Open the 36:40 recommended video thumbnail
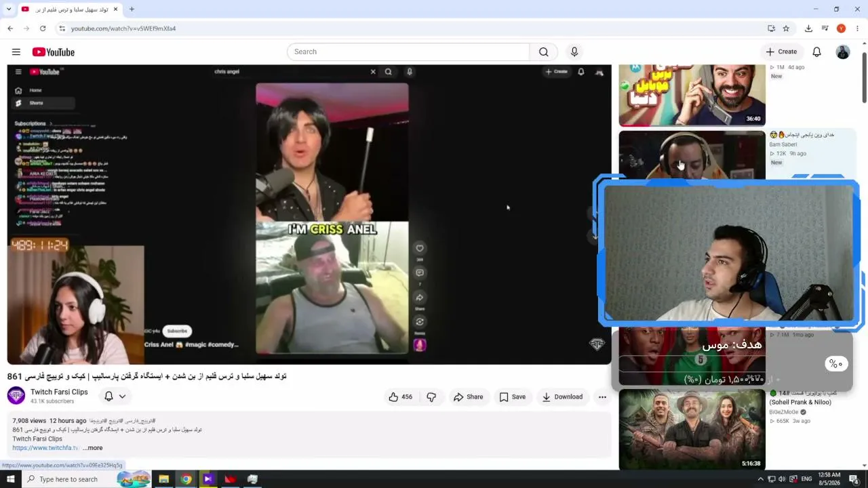Image resolution: width=868 pixels, height=488 pixels. (692, 95)
